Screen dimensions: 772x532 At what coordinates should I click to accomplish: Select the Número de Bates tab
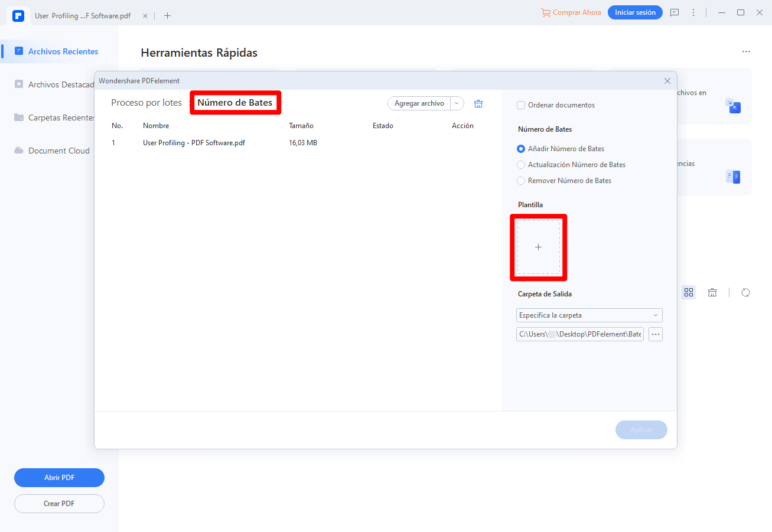click(x=235, y=103)
